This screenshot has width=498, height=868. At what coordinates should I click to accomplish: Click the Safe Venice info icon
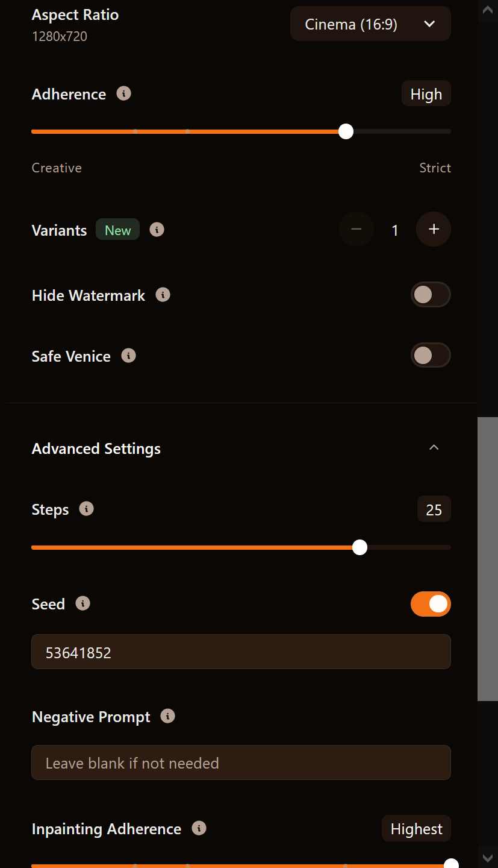tap(128, 356)
